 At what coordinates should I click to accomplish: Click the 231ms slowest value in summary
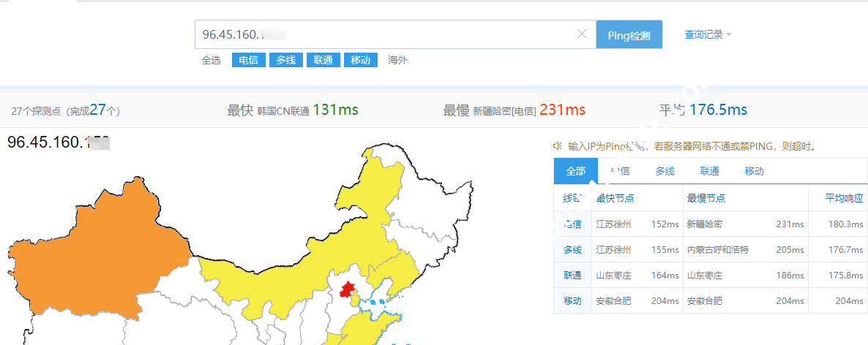pos(562,110)
